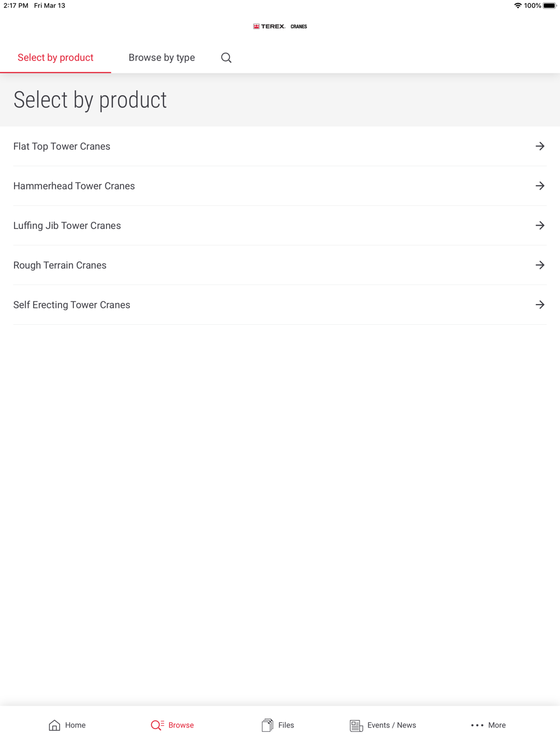Tap the Terex Cranes logo
This screenshot has width=560, height=747.
280,26
